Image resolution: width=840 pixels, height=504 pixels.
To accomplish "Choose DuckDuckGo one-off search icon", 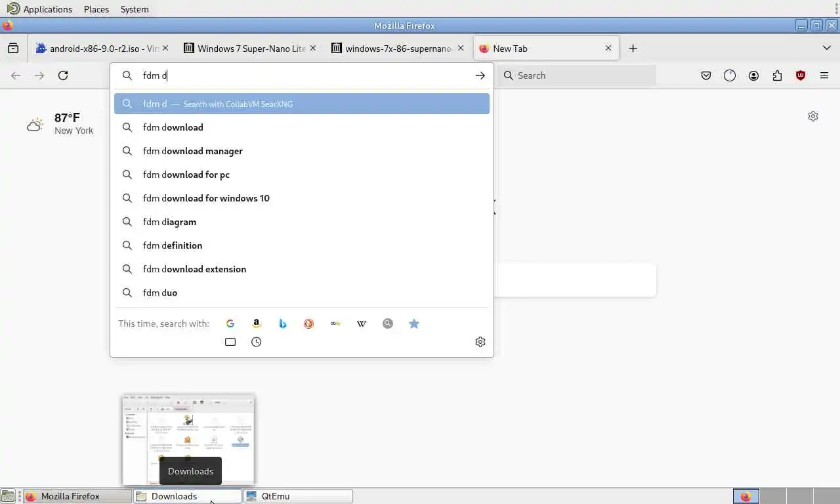I will click(309, 324).
